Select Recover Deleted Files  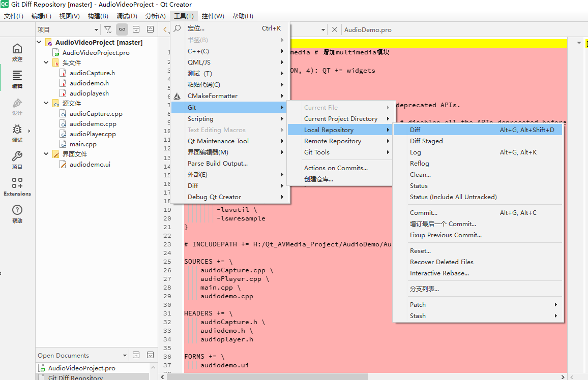pos(479,262)
